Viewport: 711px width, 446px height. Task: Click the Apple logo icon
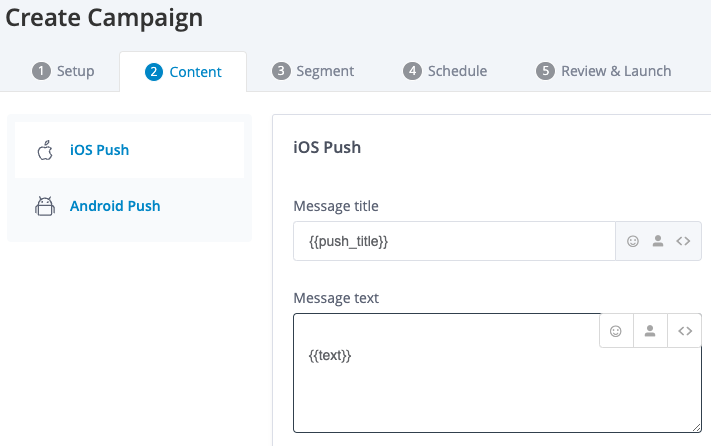pos(44,150)
